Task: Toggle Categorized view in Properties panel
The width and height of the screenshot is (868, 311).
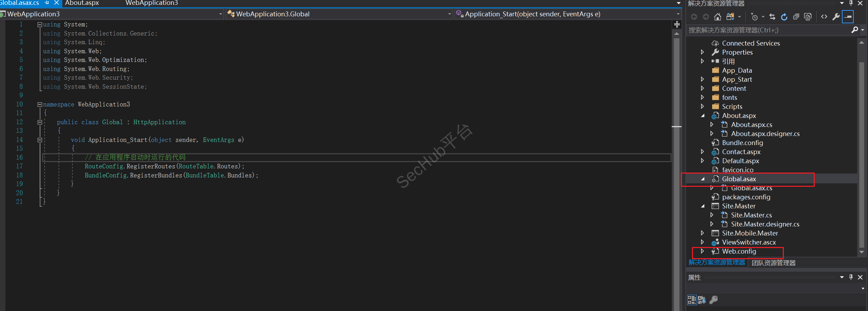Action: tap(692, 300)
